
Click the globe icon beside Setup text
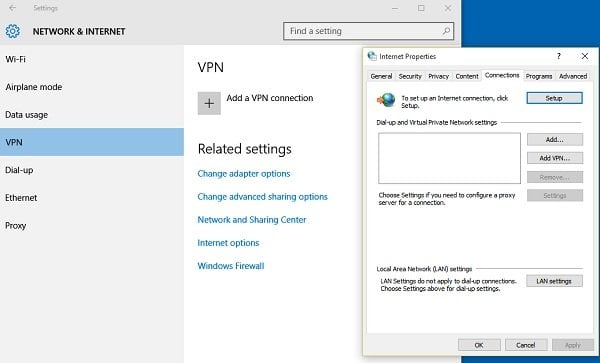386,100
